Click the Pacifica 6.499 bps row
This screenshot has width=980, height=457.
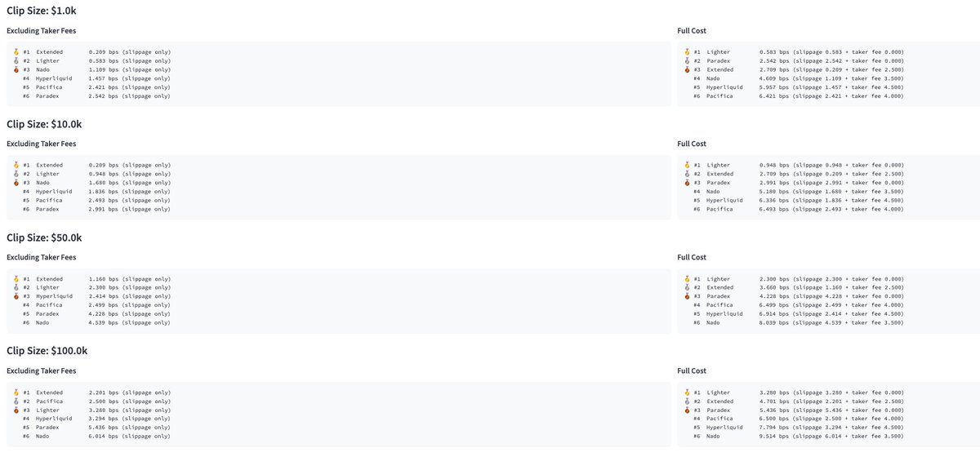tap(798, 305)
